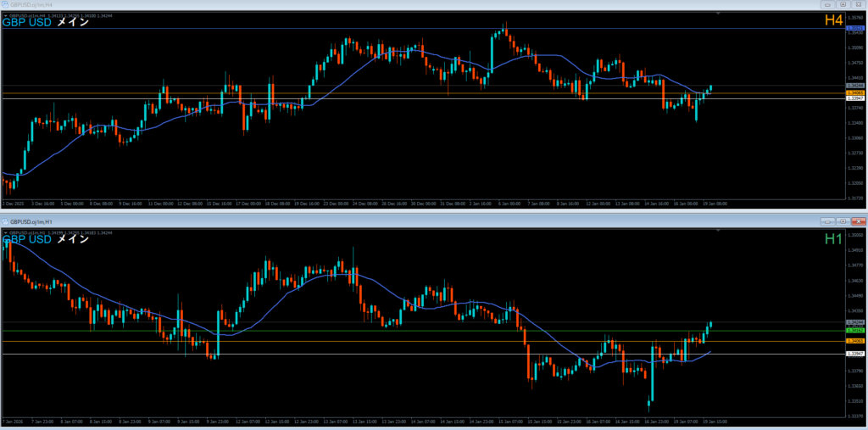Click 1.33370 on H1 price scale
The image size is (868, 430).
pyautogui.click(x=856, y=416)
